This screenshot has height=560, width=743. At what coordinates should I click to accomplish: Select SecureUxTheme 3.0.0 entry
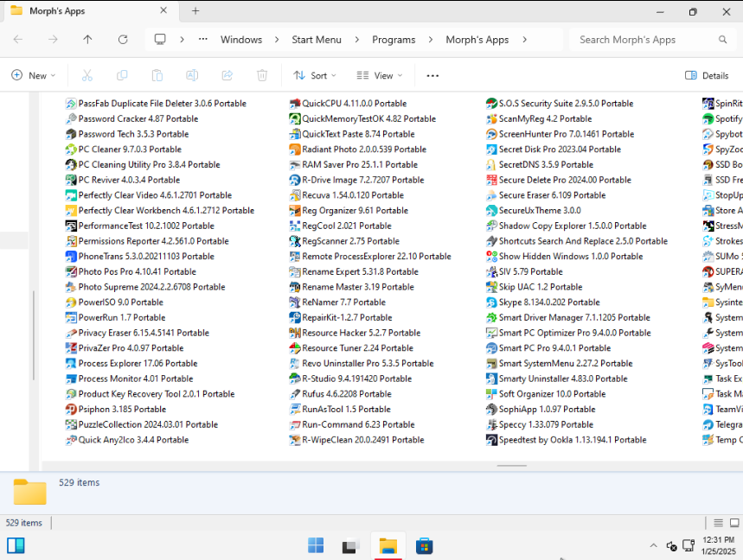(x=534, y=210)
